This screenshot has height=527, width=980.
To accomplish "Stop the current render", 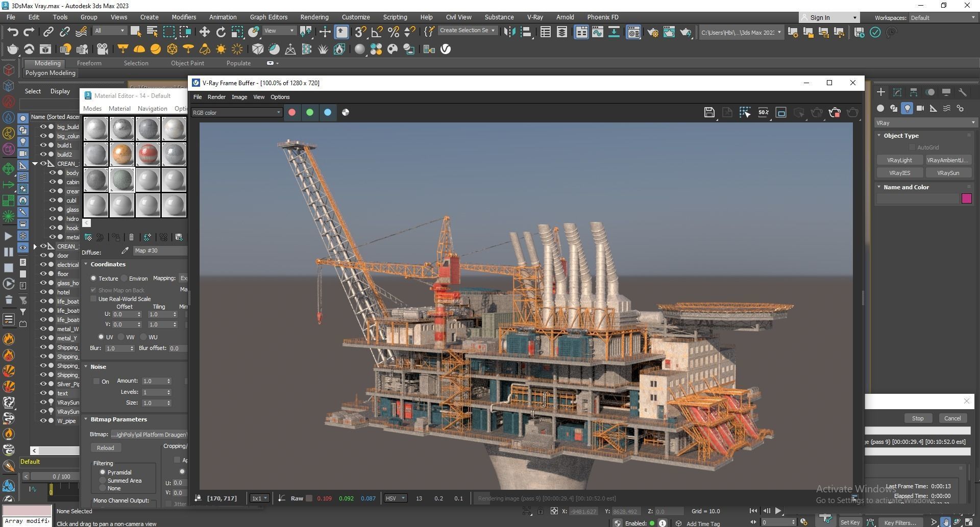I will [x=918, y=418].
